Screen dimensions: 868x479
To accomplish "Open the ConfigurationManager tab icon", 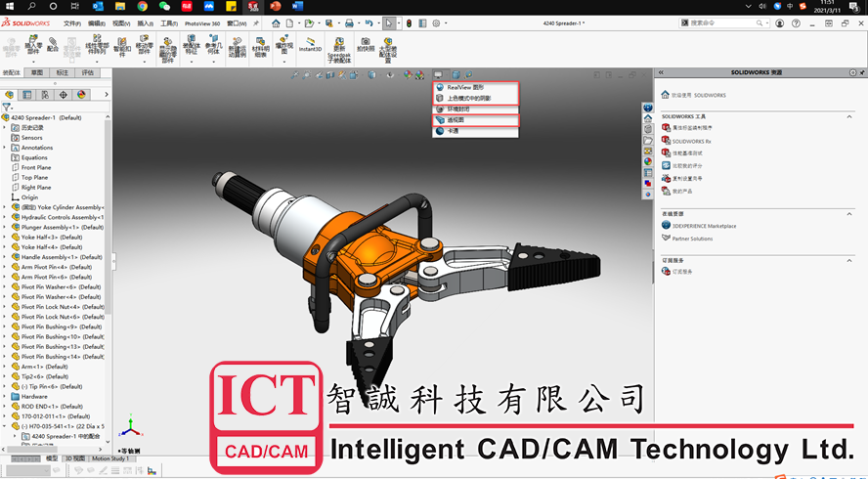I will [45, 95].
